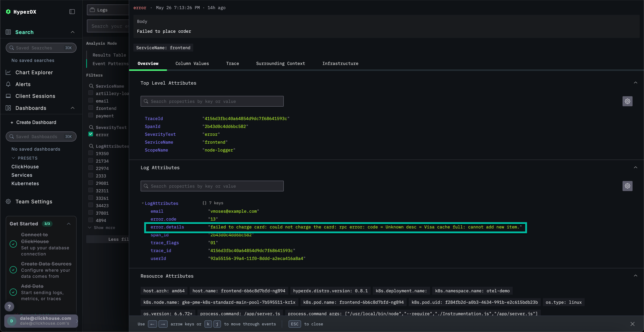644x332 pixels.
Task: Open the Alerts bell item
Action: (23, 84)
